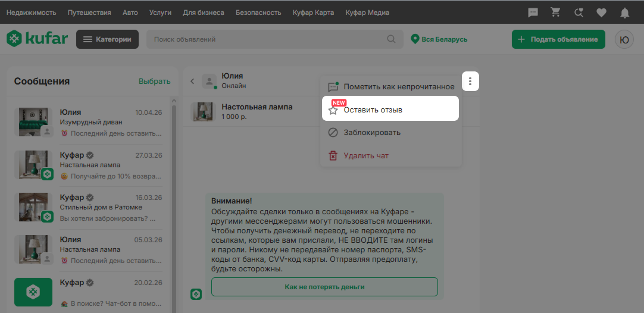The height and width of the screenshot is (313, 644).
Task: Click the trash icon beside Удалить чат
Action: (333, 156)
